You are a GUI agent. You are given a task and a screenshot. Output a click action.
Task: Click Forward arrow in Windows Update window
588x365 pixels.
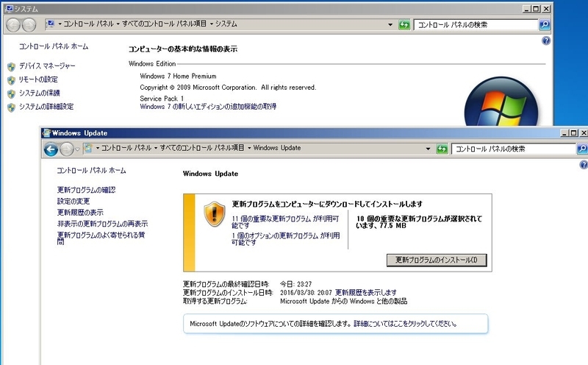[x=67, y=149]
